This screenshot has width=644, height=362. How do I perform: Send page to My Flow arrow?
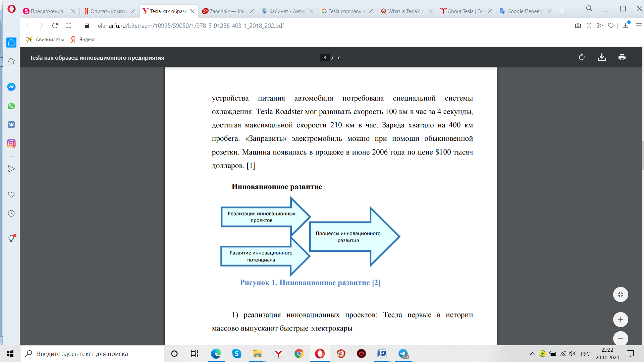point(600,25)
